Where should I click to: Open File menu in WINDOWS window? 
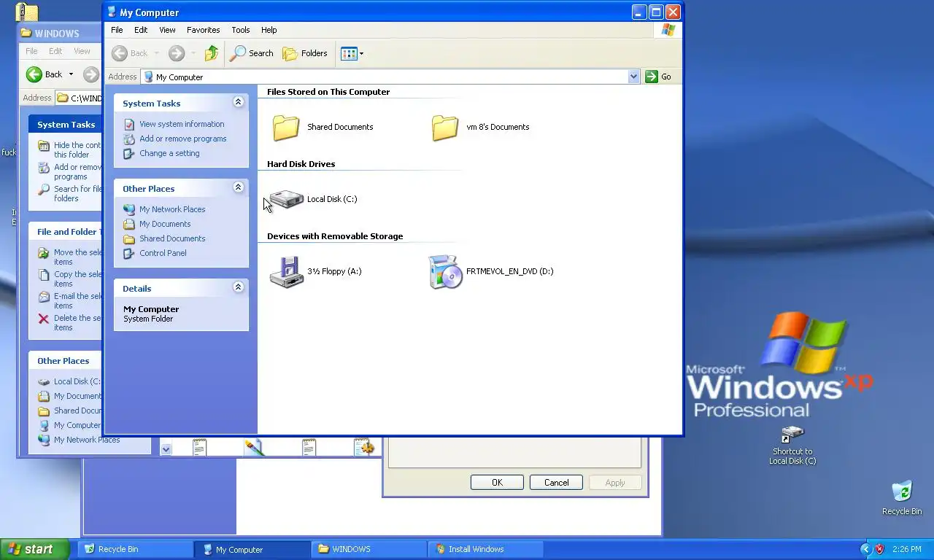pos(31,51)
